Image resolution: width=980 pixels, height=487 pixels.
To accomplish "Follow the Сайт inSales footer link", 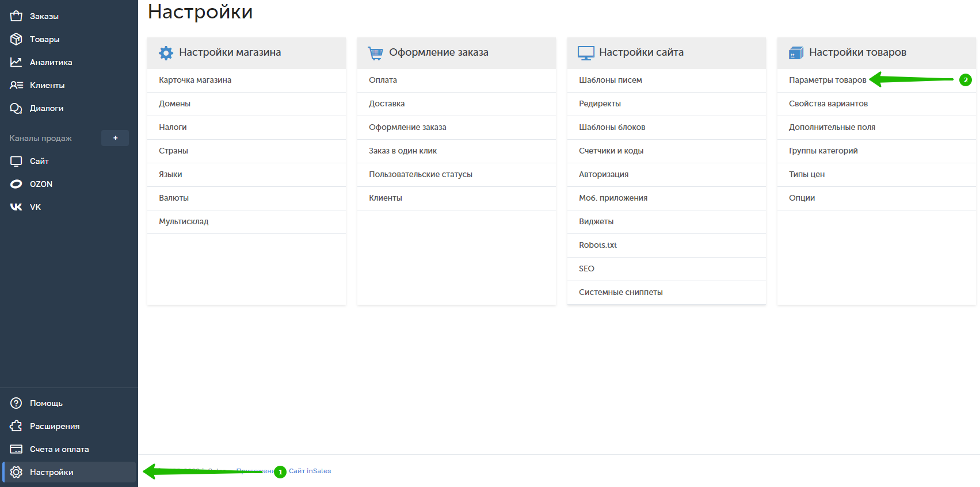I will tap(310, 471).
